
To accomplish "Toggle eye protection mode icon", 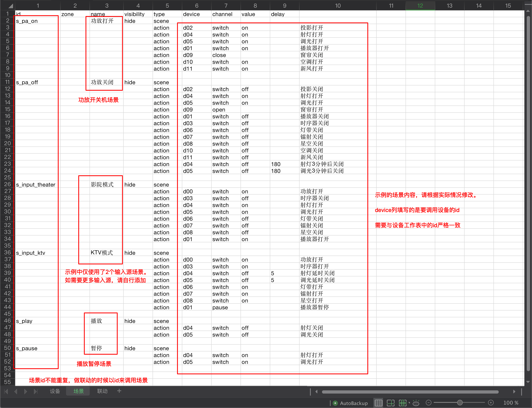I will click(x=416, y=403).
